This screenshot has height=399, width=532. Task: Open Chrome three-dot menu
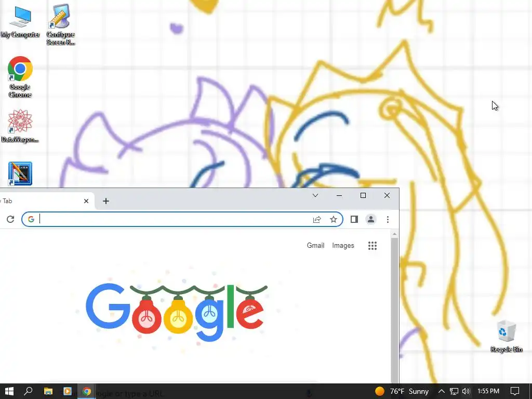coord(388,220)
